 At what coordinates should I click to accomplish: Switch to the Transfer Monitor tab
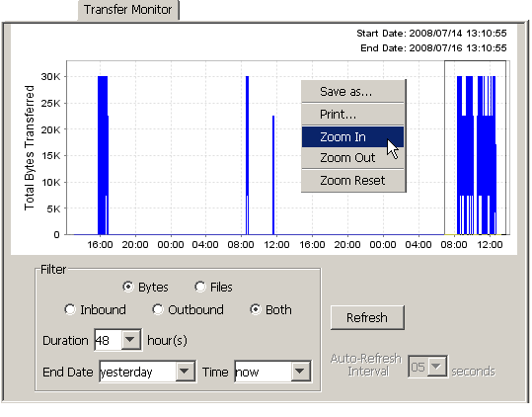coord(128,10)
